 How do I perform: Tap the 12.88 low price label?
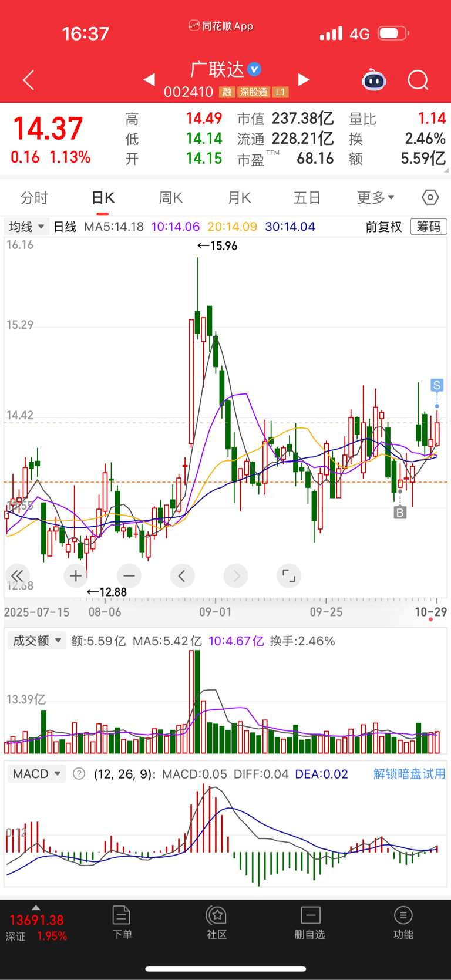tap(107, 592)
